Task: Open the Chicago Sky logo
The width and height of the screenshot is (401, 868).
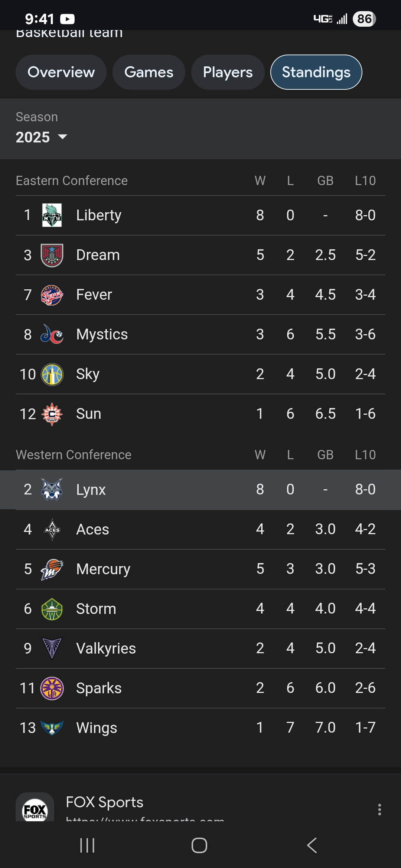Action: [52, 374]
